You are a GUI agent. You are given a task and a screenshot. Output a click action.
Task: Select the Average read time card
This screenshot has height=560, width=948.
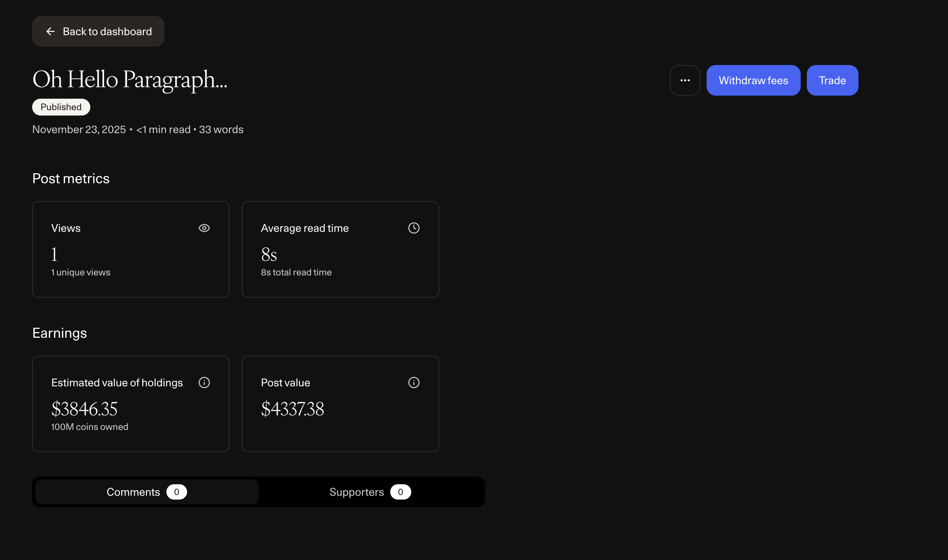[340, 249]
